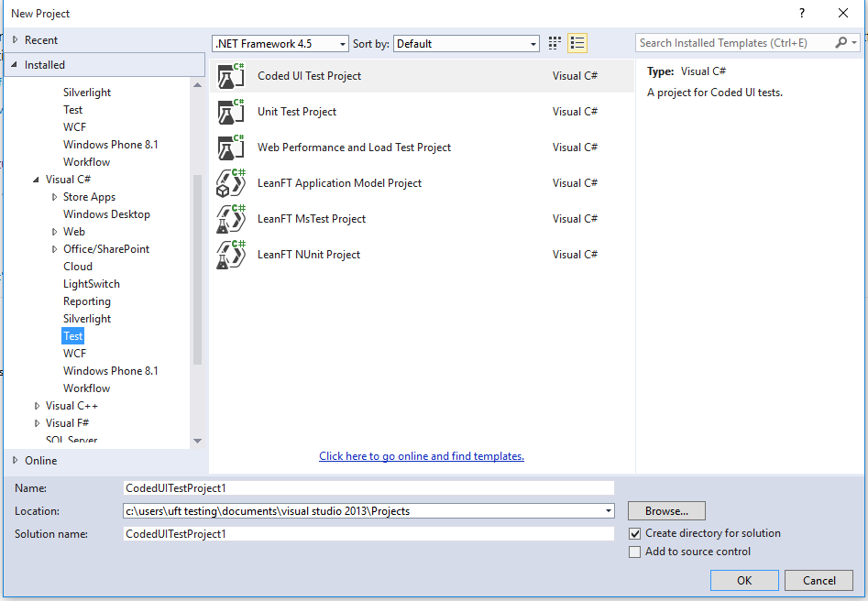Expand the Online templates section
This screenshot has height=601, width=868.
(x=16, y=461)
